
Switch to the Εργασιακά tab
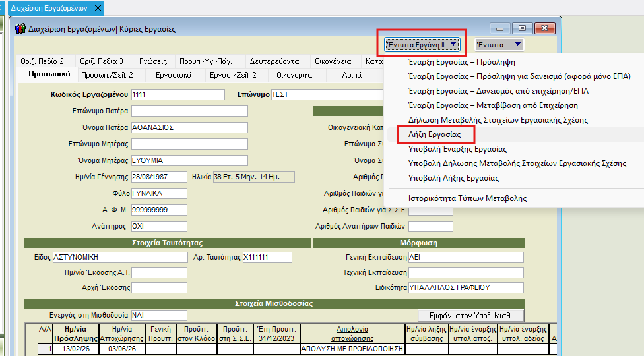pos(173,75)
